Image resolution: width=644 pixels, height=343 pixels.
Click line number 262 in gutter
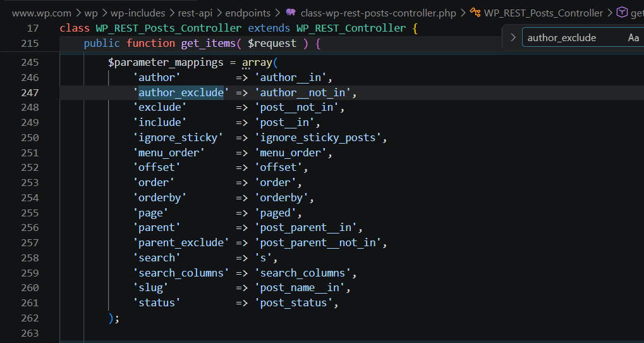coord(30,318)
